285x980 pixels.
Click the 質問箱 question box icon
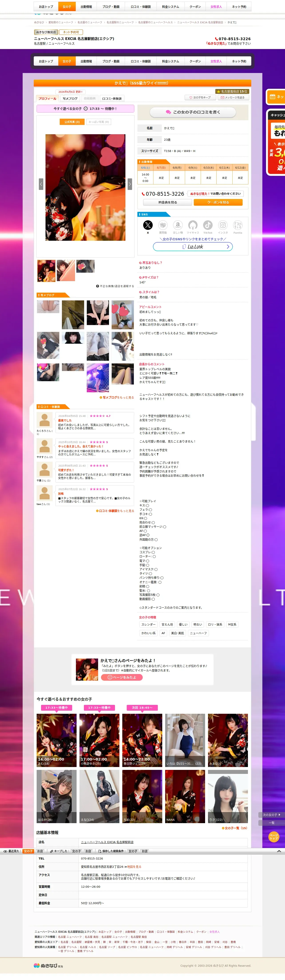pyautogui.click(x=163, y=225)
